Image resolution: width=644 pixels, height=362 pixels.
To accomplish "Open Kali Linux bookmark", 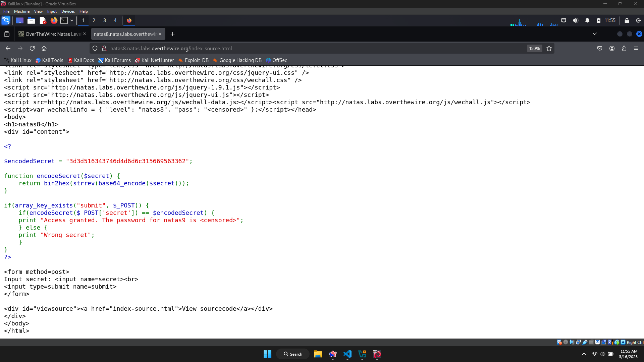I will pyautogui.click(x=18, y=60).
